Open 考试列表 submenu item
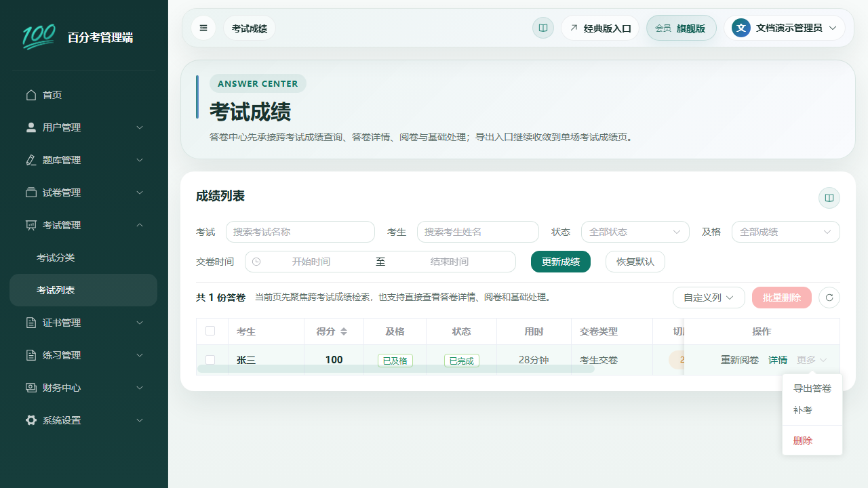 [83, 290]
